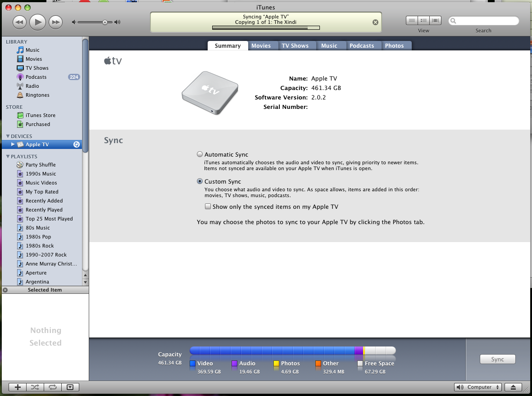
Task: Cancel the Apple TV sync in progress
Action: (375, 22)
